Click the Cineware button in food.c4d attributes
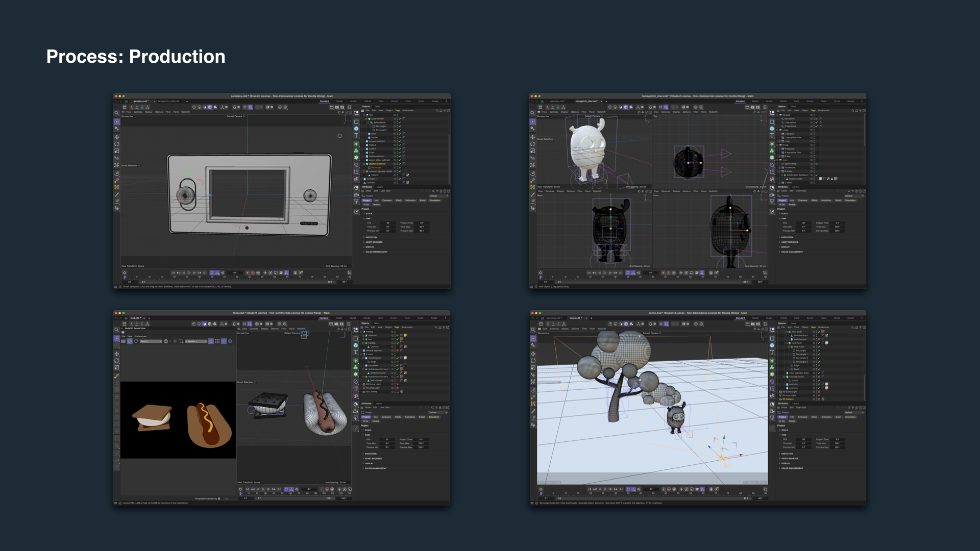The width and height of the screenshot is (980, 551). (386, 417)
